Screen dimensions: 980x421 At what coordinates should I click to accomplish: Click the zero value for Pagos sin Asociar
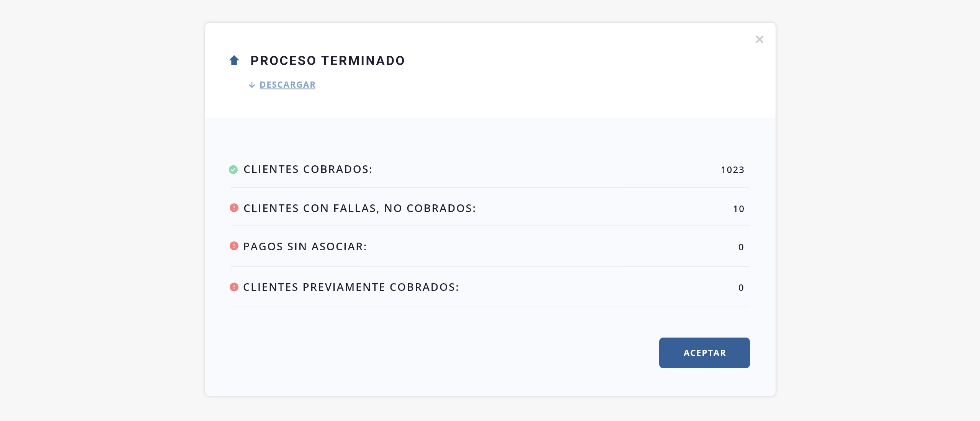tap(741, 247)
